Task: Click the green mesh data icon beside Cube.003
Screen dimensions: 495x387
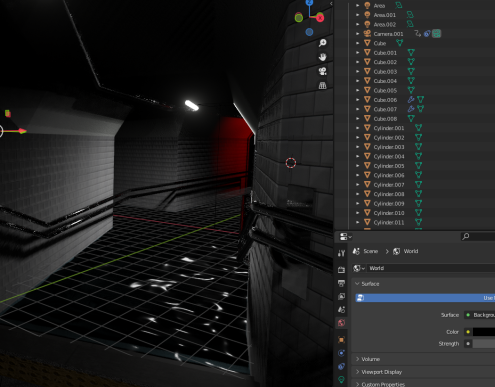Action: [x=411, y=71]
